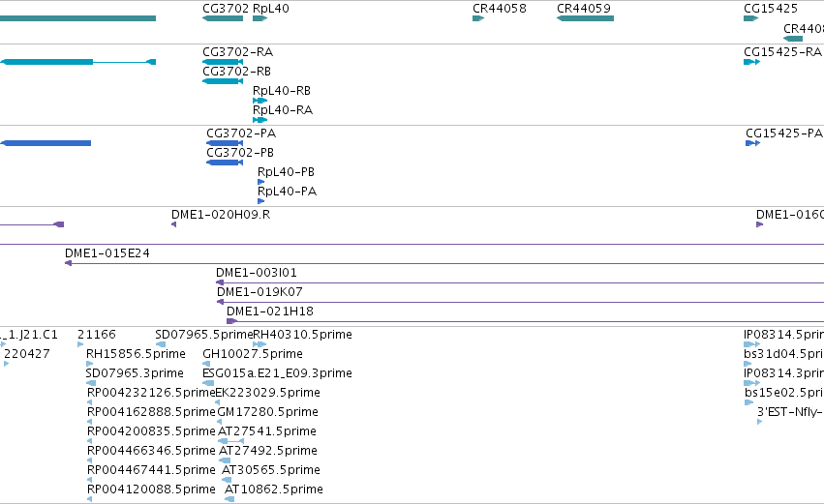
Task: Click the SD07965.3prime EST label
Action: (x=135, y=373)
